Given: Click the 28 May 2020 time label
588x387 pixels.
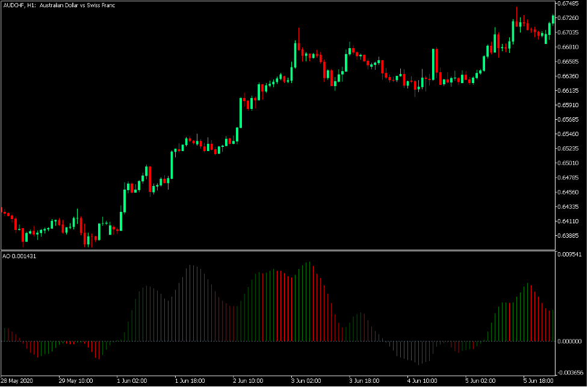Looking at the screenshot, I should [18, 380].
